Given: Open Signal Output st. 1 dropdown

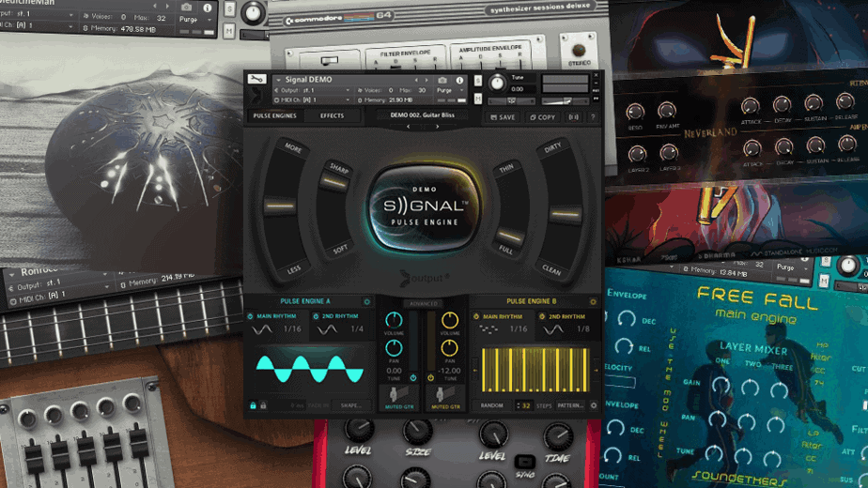Looking at the screenshot, I should pos(312,90).
